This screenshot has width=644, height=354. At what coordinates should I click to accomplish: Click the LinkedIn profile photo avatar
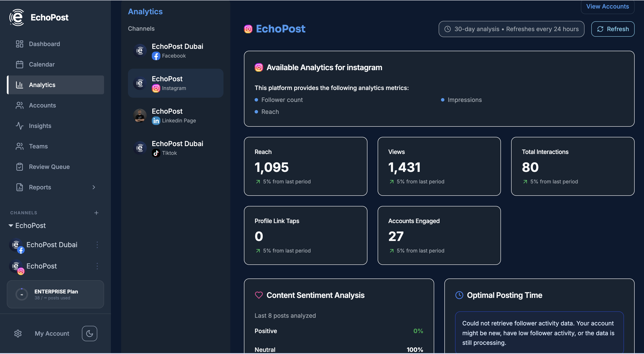(140, 116)
